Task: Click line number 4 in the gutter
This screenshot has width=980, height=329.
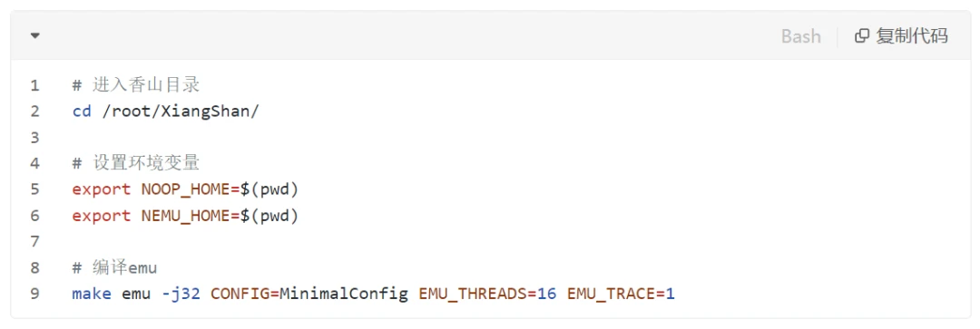Action: (34, 163)
